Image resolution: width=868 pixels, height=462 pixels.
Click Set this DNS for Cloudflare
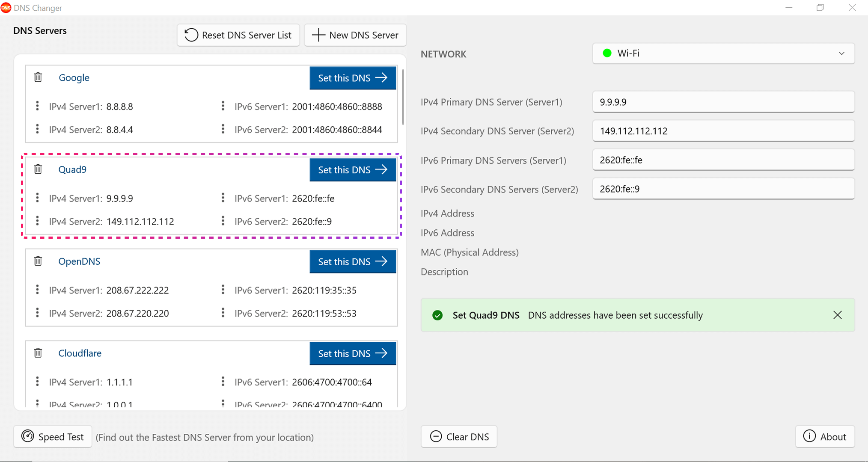pos(352,353)
